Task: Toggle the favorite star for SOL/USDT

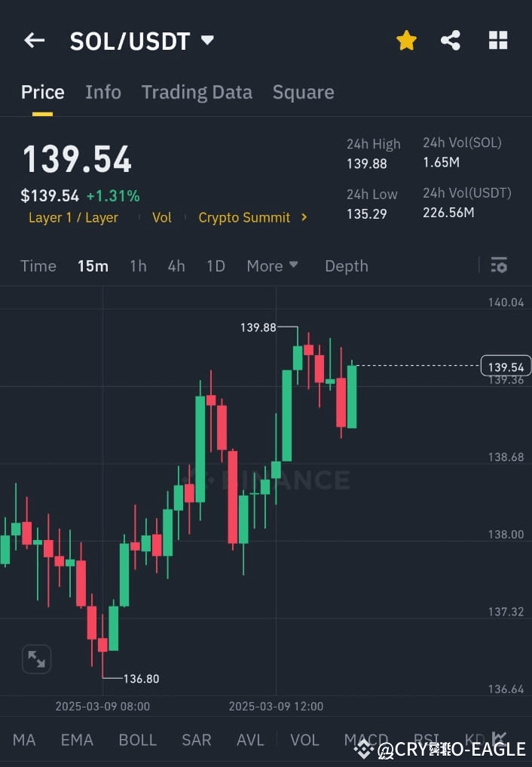Action: tap(406, 40)
